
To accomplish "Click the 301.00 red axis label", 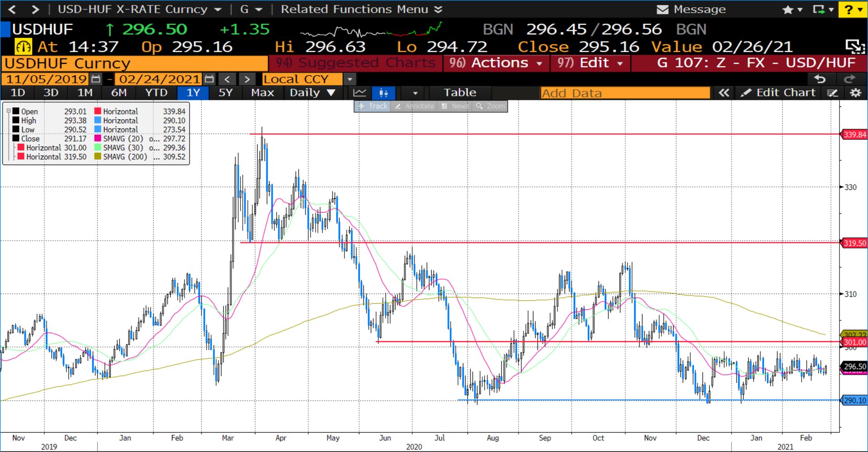I will (x=854, y=342).
